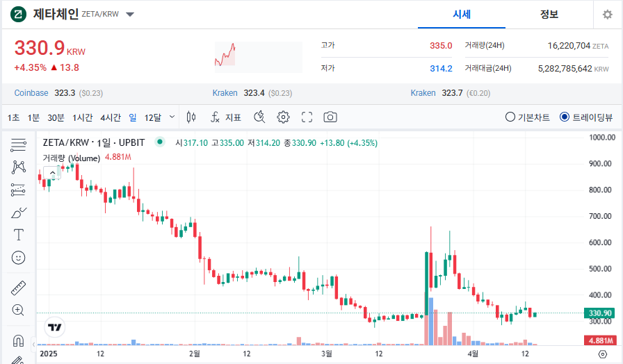623x364 pixels.
Task: Open the Kraken USD price link
Action: tap(225, 93)
